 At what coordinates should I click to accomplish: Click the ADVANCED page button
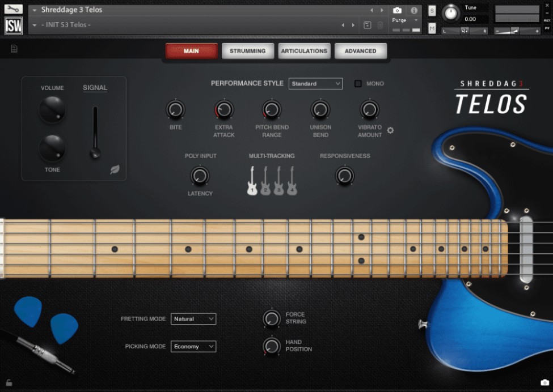point(361,50)
